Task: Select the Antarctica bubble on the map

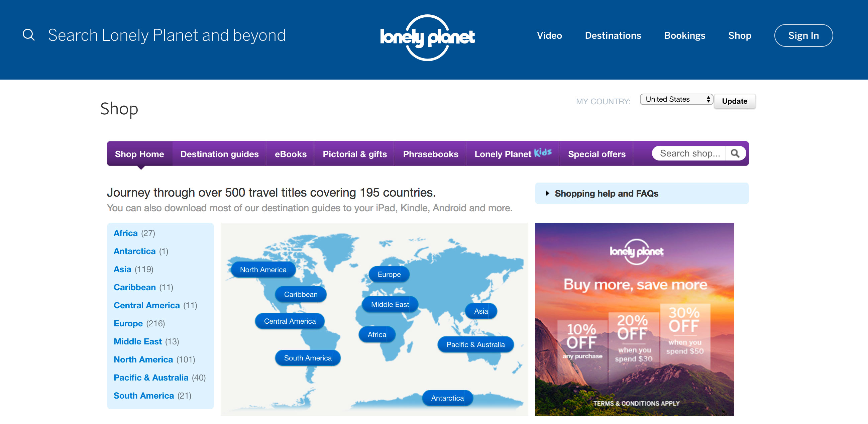Action: click(x=447, y=398)
